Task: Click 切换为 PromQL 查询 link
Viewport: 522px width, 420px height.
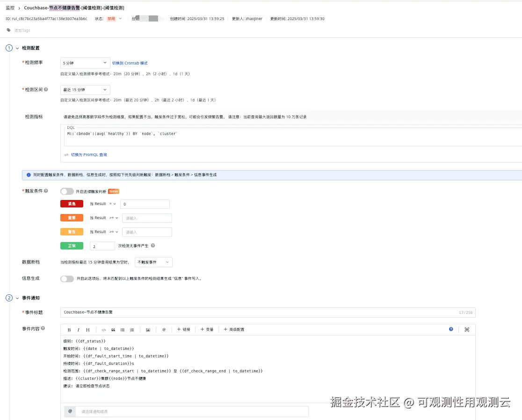Action: 89,155
